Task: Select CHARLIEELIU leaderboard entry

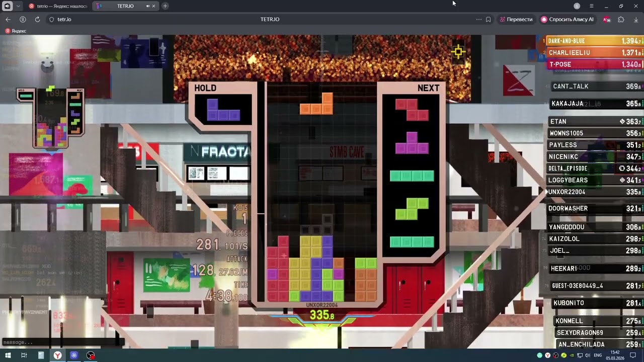Action: point(594,52)
